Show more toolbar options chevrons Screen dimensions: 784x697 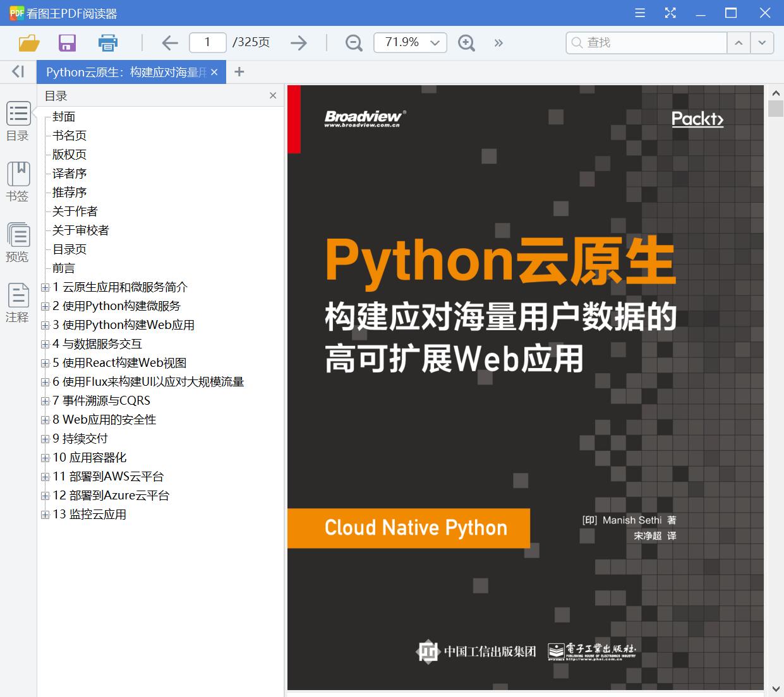[498, 43]
